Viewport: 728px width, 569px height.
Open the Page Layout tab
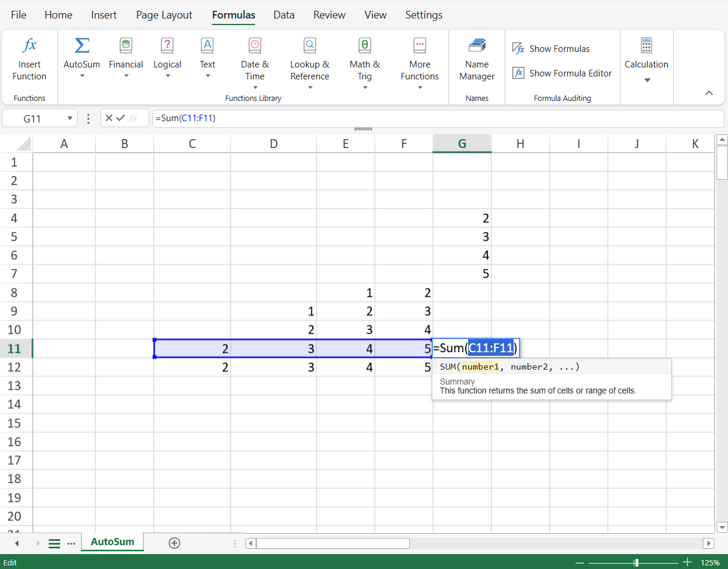coord(164,15)
